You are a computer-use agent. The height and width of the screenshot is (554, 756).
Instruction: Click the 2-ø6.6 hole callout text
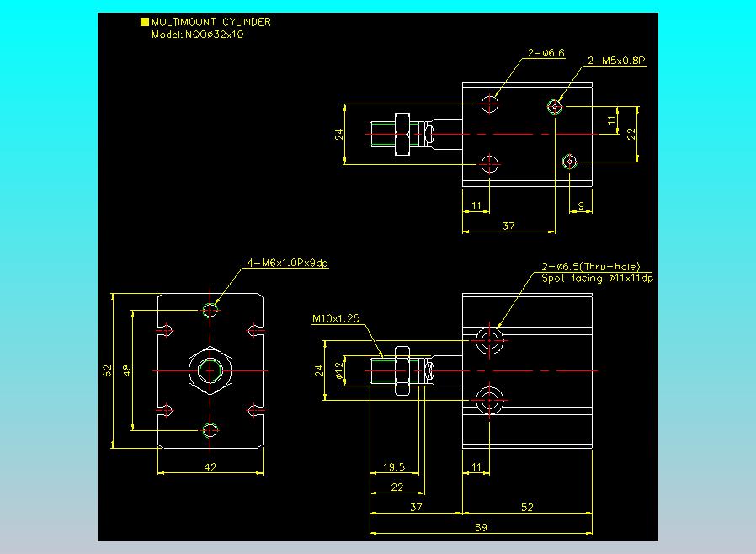(546, 53)
